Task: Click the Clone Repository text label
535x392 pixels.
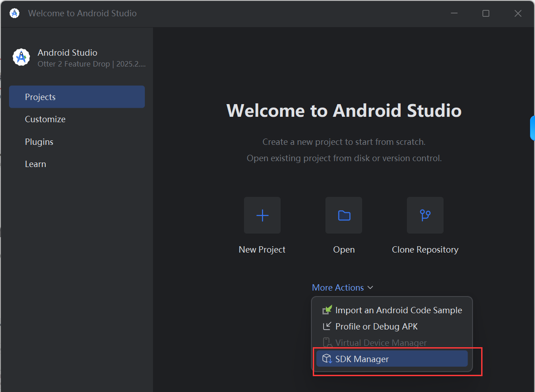Action: [x=425, y=249]
